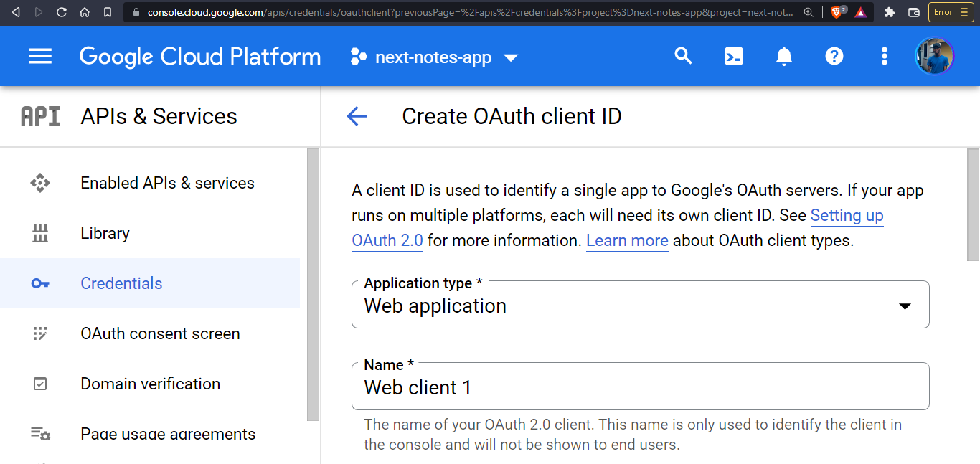The height and width of the screenshot is (464, 980).
Task: Open the help question mark menu
Action: coord(834,56)
